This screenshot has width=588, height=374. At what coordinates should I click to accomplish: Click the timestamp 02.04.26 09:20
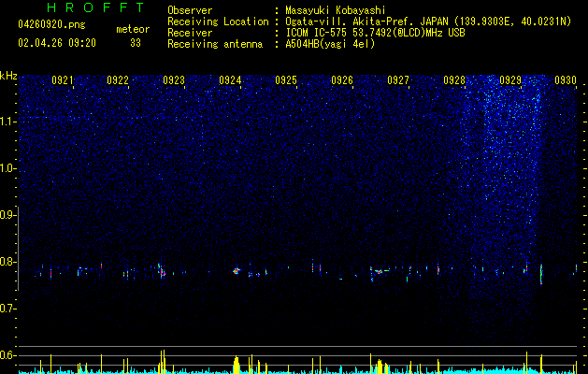57,43
